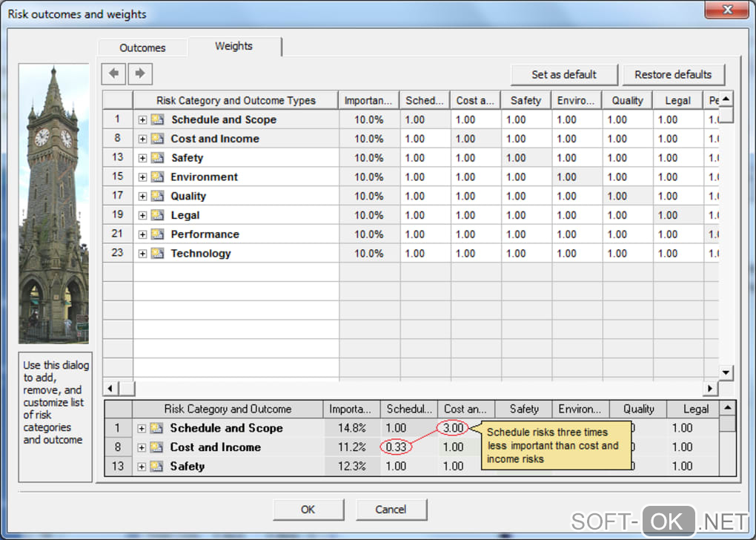The image size is (756, 540).
Task: Click the upper table 'Cost a...' column header
Action: pyautogui.click(x=475, y=100)
